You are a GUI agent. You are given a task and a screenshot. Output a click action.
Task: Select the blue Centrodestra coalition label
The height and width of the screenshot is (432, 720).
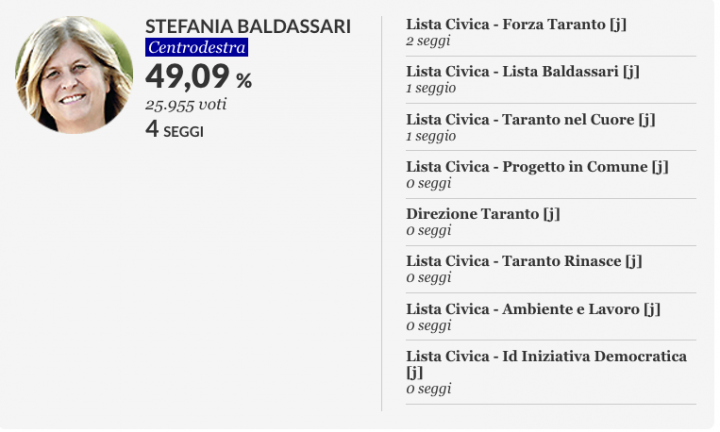(197, 47)
